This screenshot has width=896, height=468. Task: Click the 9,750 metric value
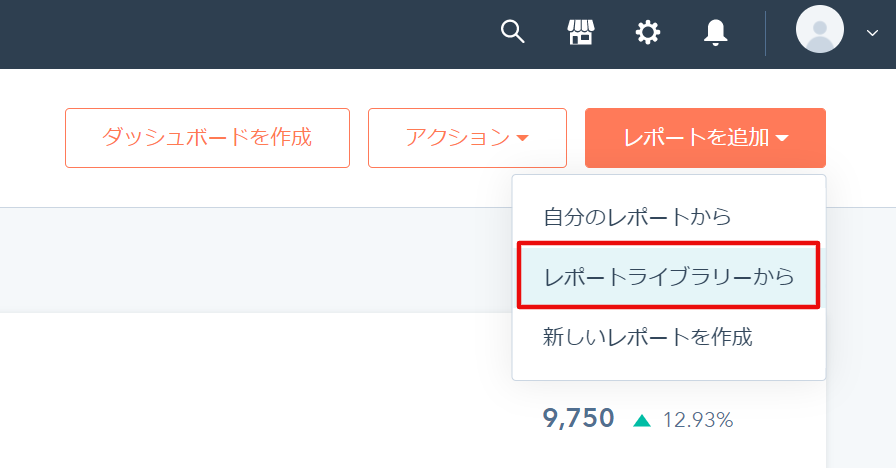pos(578,418)
